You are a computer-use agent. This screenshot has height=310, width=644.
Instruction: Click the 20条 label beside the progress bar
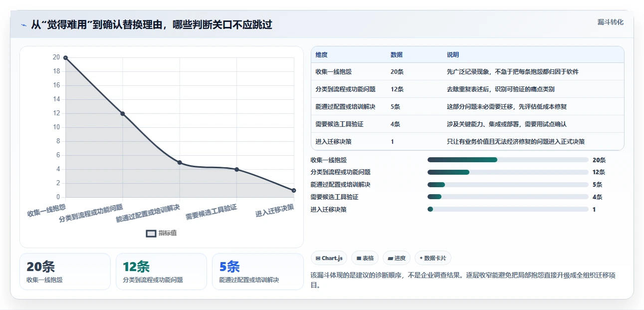599,160
